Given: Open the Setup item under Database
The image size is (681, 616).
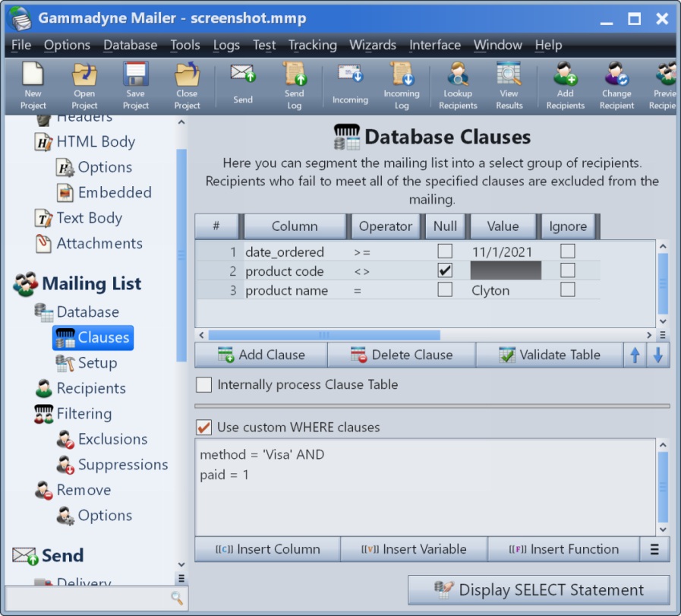Looking at the screenshot, I should (96, 363).
